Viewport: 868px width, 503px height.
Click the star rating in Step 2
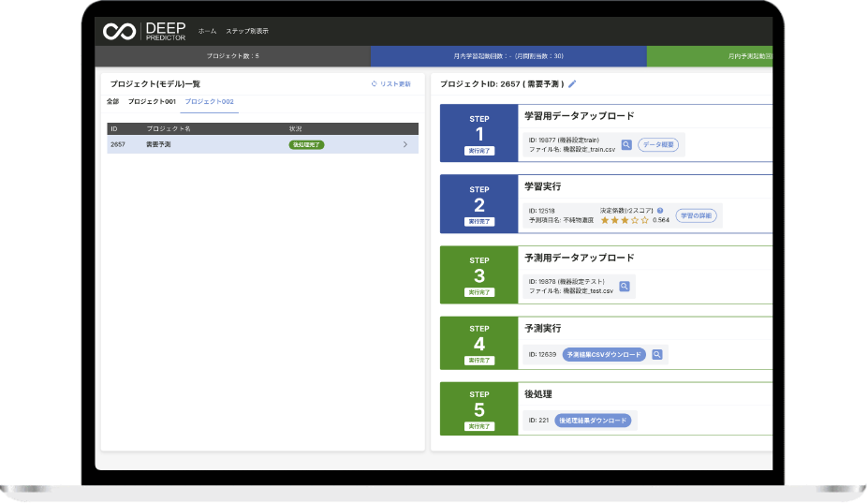(x=625, y=220)
